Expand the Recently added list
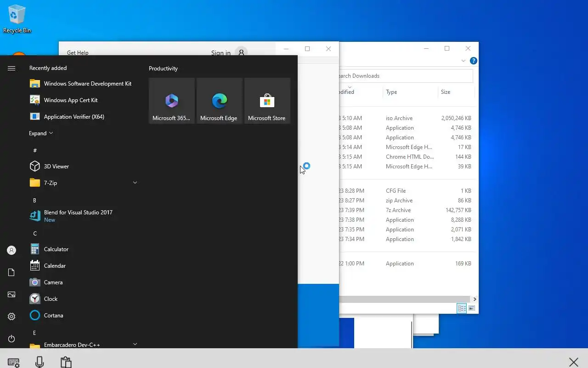This screenshot has height=368, width=588. tap(41, 133)
